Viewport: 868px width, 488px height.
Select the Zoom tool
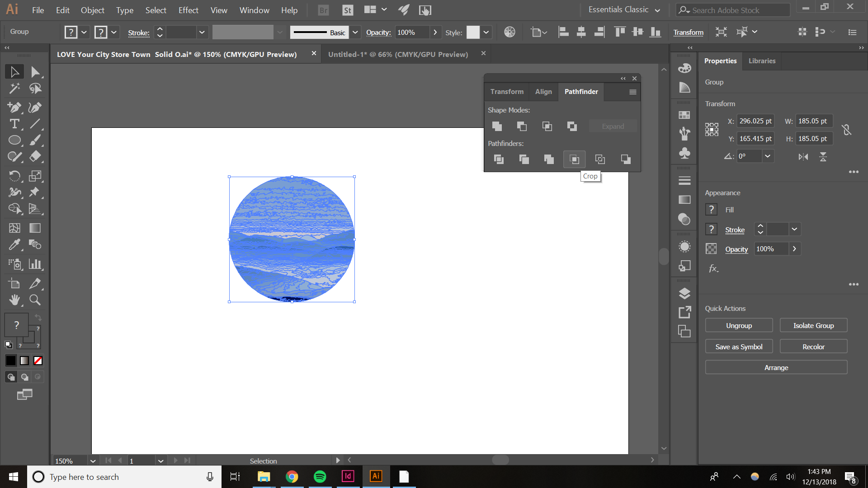click(x=35, y=300)
